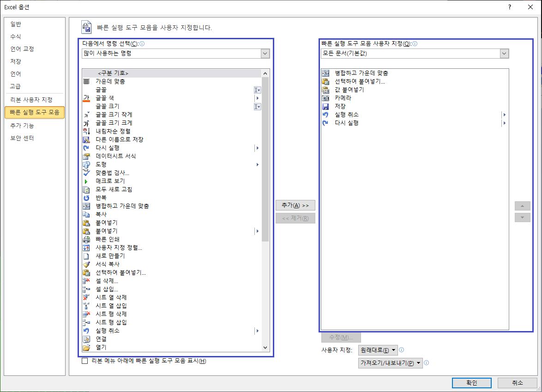542x392 pixels.
Task: Click the 시트 열 삭제 icon
Action: pos(86,297)
